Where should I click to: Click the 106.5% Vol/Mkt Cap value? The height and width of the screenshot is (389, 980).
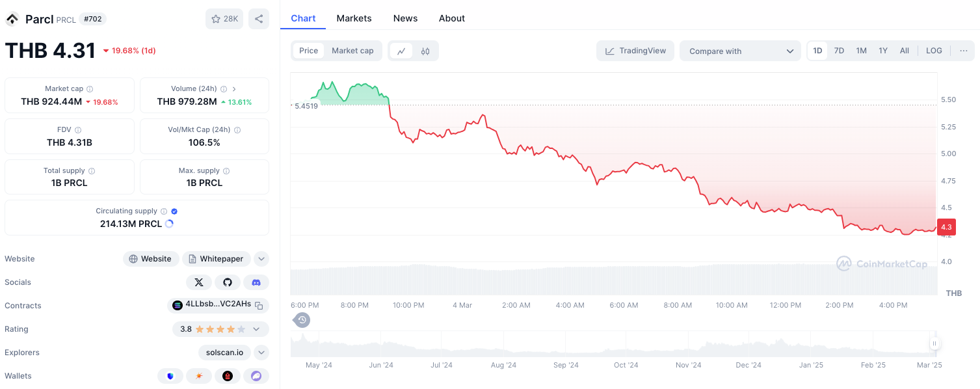click(x=204, y=142)
